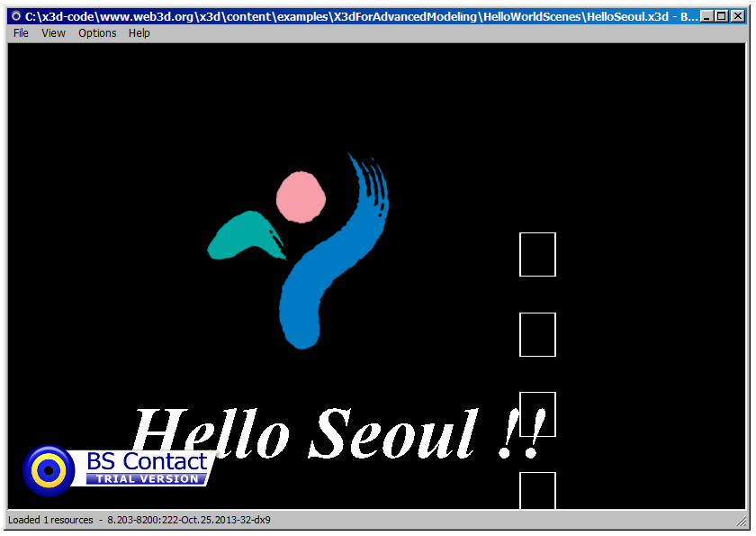
Task: Maximize the BS Contact window
Action: click(721, 16)
